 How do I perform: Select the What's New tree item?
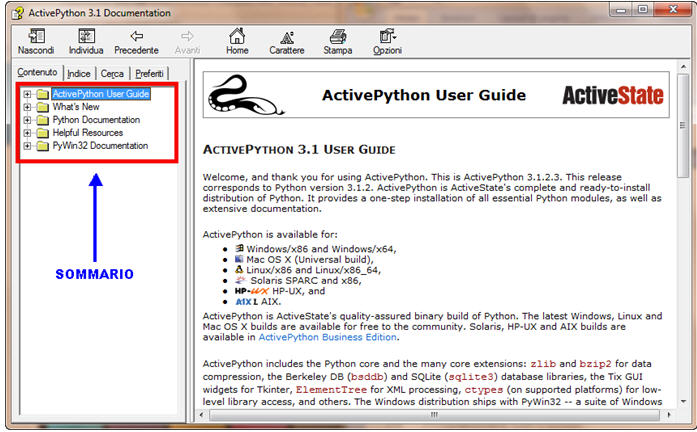(x=76, y=107)
